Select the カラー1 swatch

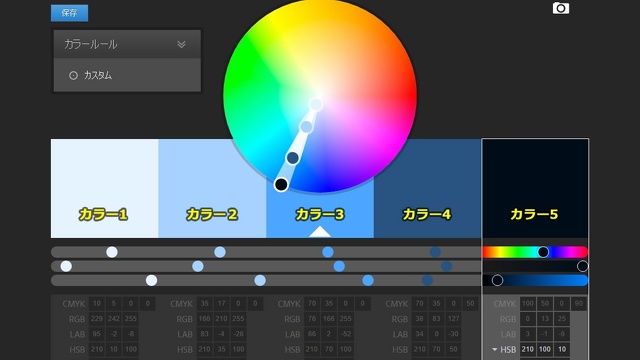coord(104,189)
